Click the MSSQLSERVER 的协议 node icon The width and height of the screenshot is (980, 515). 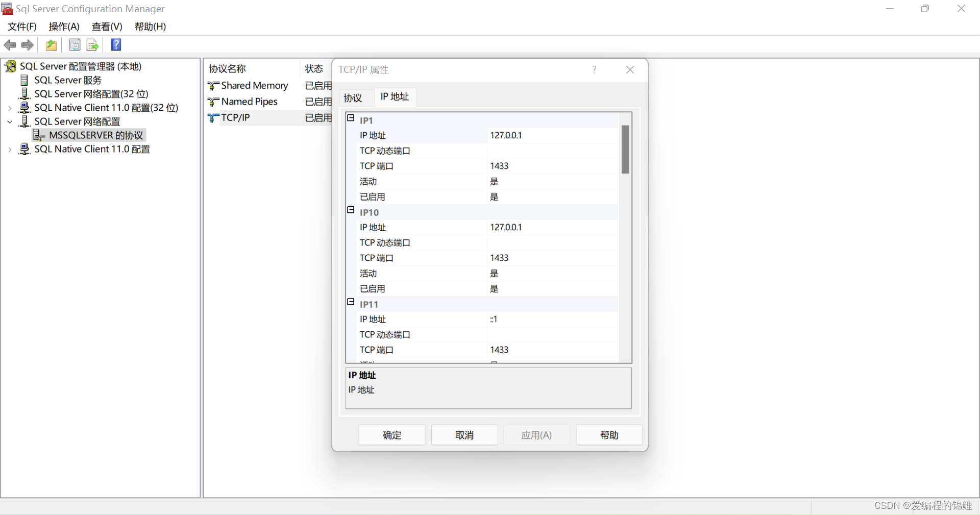[39, 135]
